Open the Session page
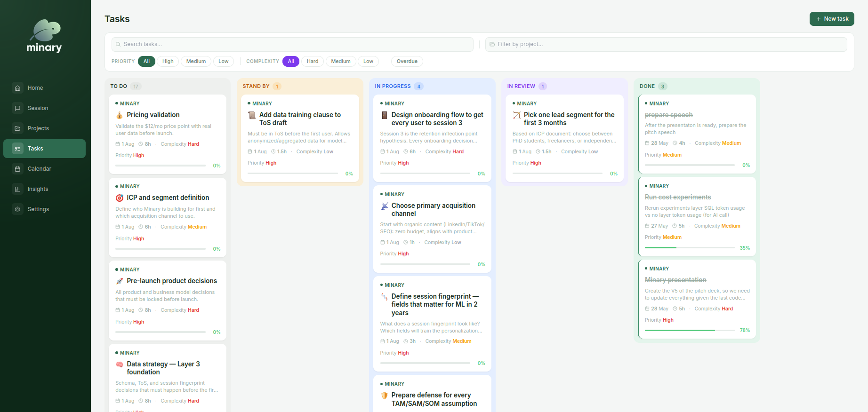Image resolution: width=868 pixels, height=412 pixels. point(45,108)
